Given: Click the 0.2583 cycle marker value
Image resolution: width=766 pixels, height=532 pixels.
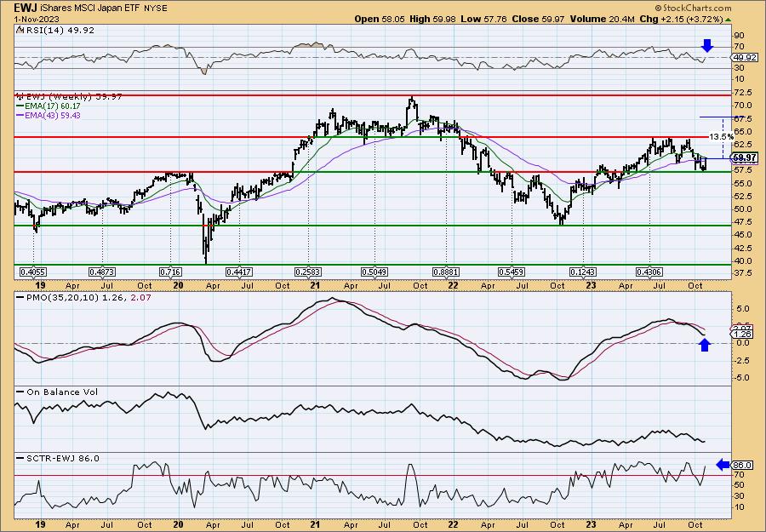Looking at the screenshot, I should [308, 272].
